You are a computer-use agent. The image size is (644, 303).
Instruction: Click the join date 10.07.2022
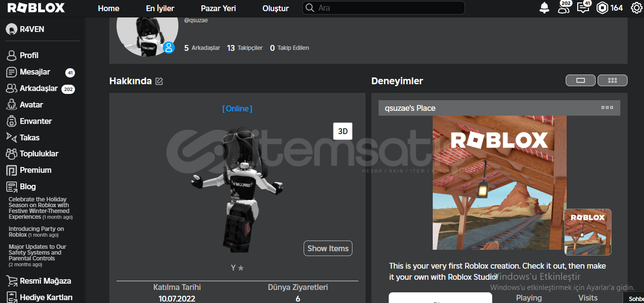coord(177,298)
